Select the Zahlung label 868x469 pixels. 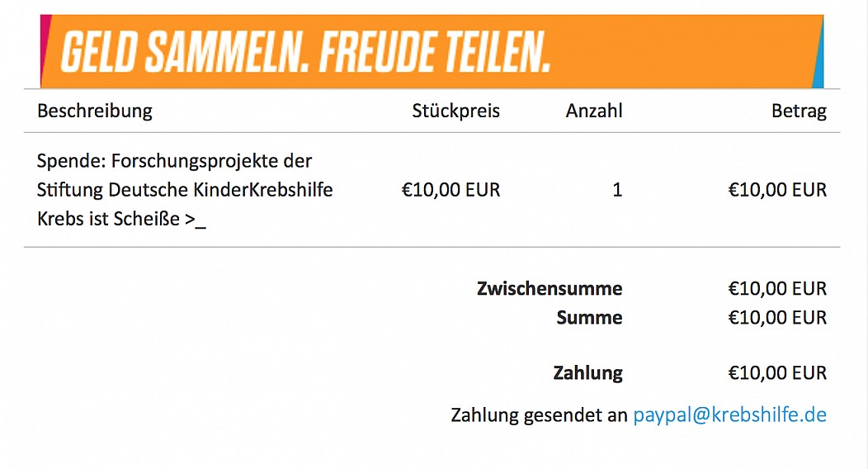(588, 373)
